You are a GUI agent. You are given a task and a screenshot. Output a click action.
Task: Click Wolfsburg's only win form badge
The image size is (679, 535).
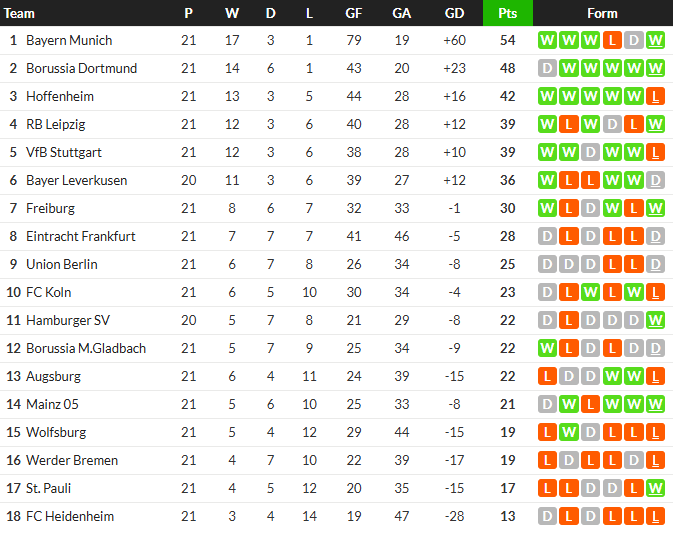569,432
